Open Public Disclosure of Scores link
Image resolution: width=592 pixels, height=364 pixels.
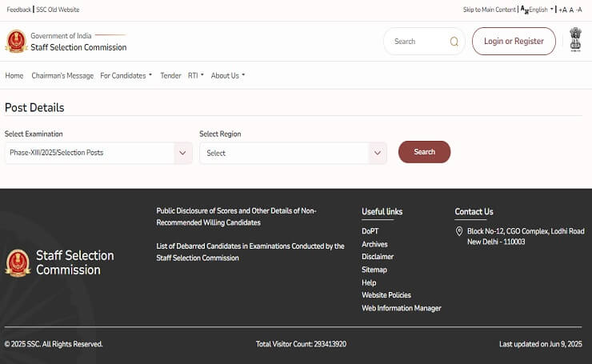point(236,217)
